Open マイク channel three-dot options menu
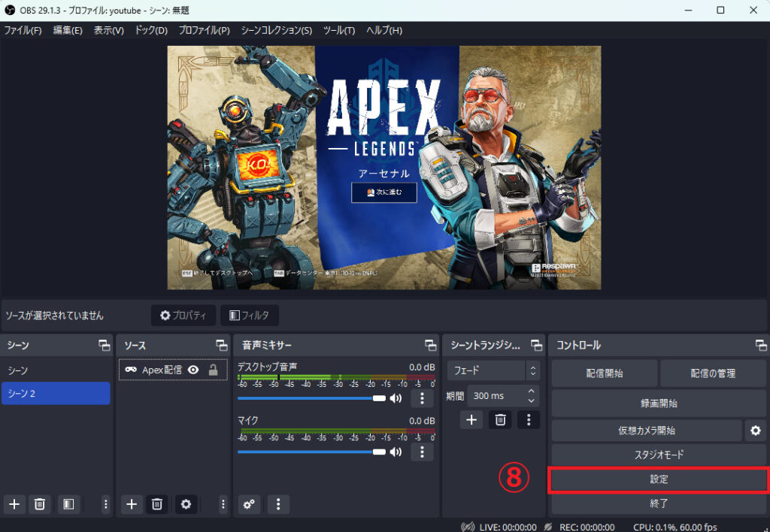770x532 pixels. [x=422, y=452]
